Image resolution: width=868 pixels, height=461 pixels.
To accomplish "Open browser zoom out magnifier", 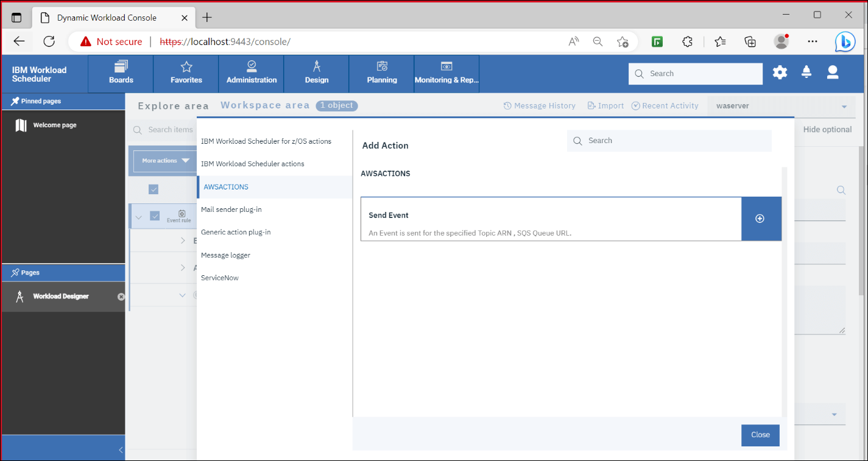I will click(x=598, y=41).
